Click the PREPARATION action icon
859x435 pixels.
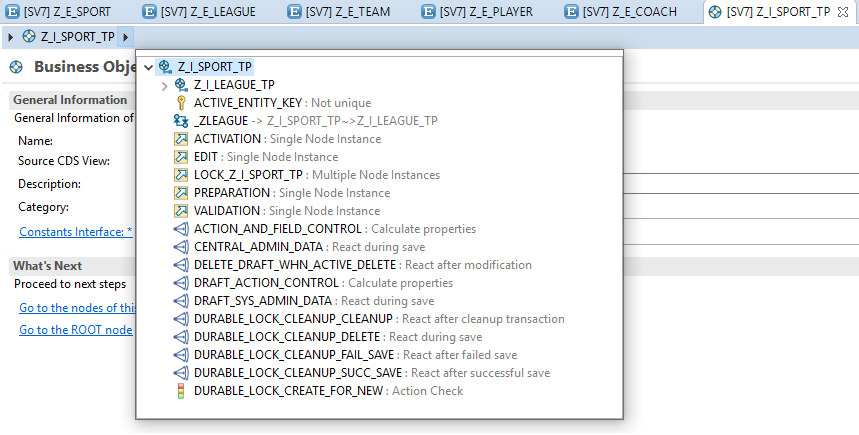[181, 193]
